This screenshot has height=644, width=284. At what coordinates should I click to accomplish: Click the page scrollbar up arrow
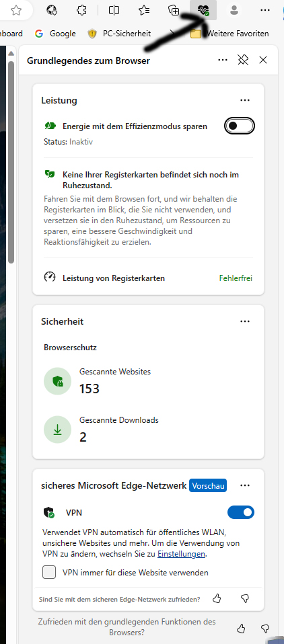pos(11,53)
